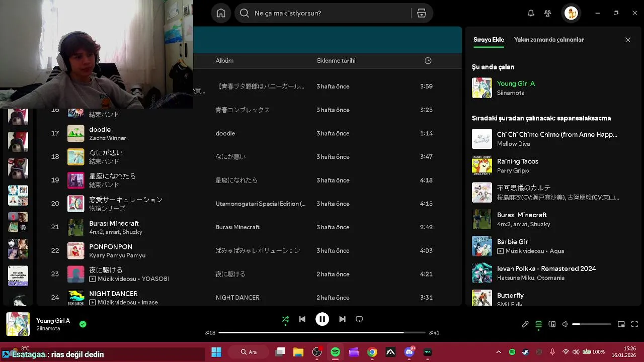Image resolution: width=644 pixels, height=362 pixels.
Task: Open the Browse icon in search bar
Action: point(422,13)
